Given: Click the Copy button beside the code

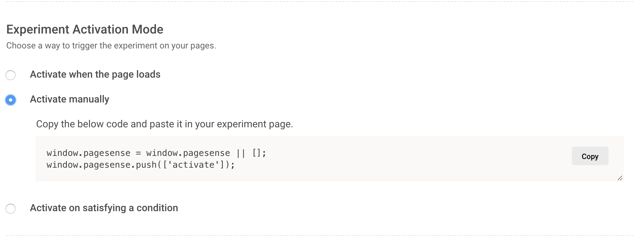Looking at the screenshot, I should (x=590, y=156).
